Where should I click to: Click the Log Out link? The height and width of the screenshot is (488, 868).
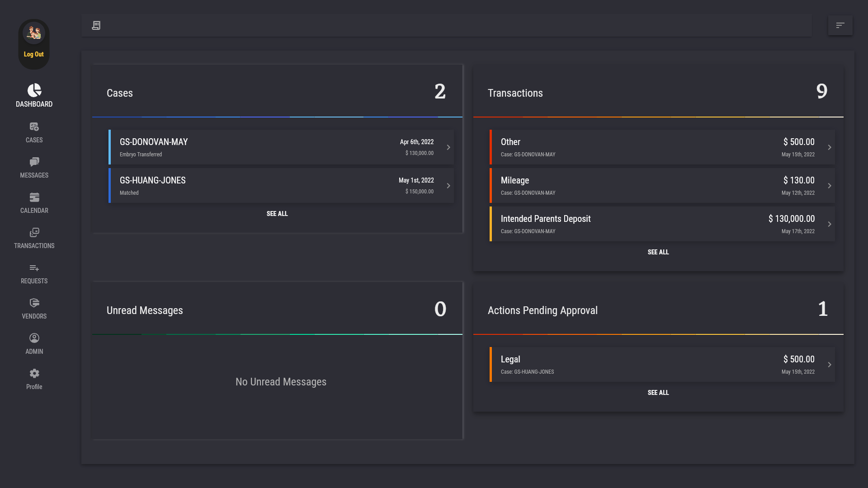(x=34, y=54)
